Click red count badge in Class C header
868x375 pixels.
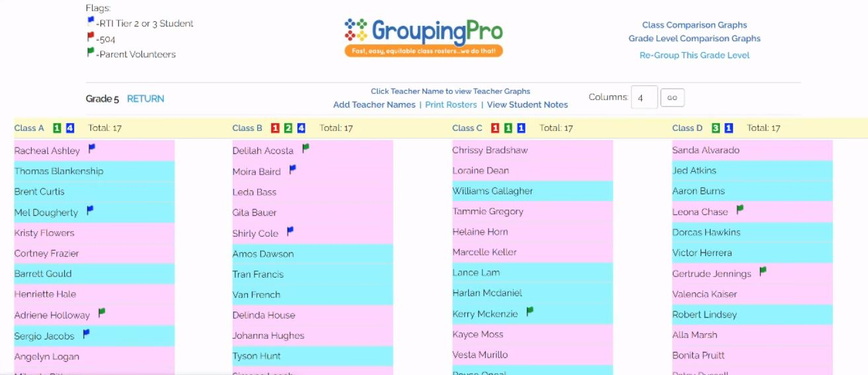click(x=495, y=128)
